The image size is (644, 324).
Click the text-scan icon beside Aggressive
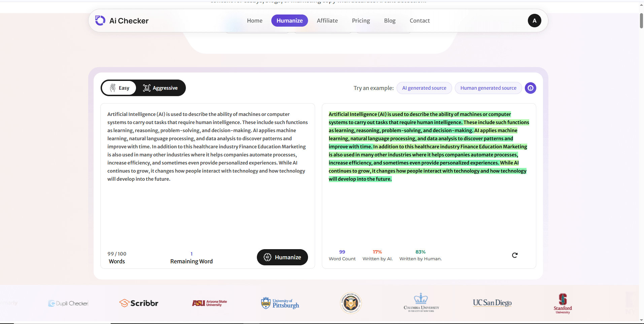tap(146, 88)
